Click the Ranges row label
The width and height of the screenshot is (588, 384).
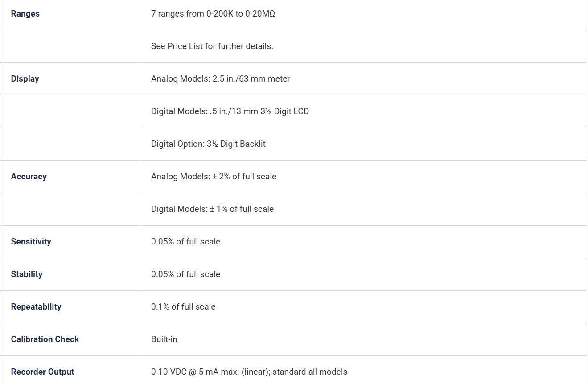[25, 14]
